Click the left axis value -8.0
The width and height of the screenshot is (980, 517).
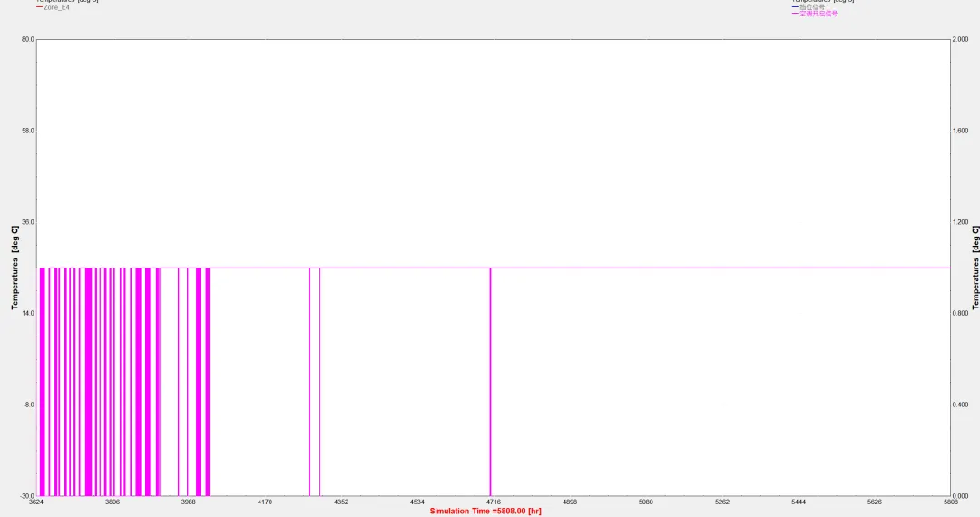point(29,405)
